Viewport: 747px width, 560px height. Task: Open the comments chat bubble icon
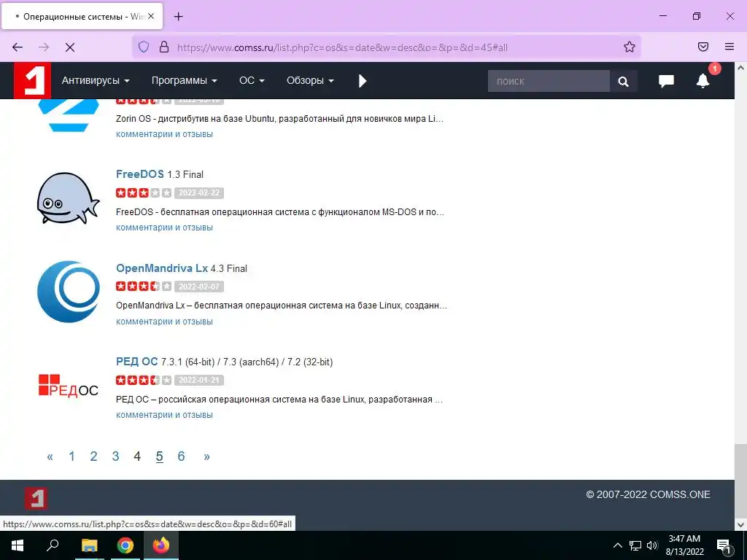click(x=666, y=81)
